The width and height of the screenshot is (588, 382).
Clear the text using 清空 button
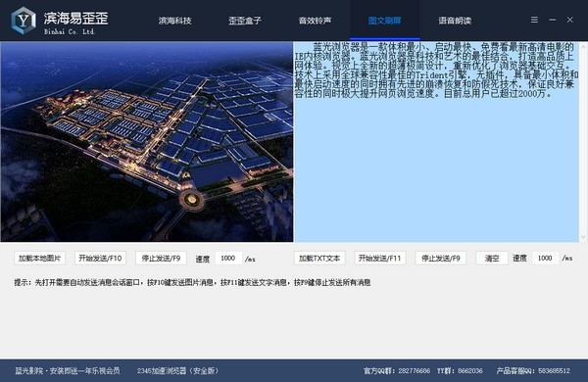492,259
